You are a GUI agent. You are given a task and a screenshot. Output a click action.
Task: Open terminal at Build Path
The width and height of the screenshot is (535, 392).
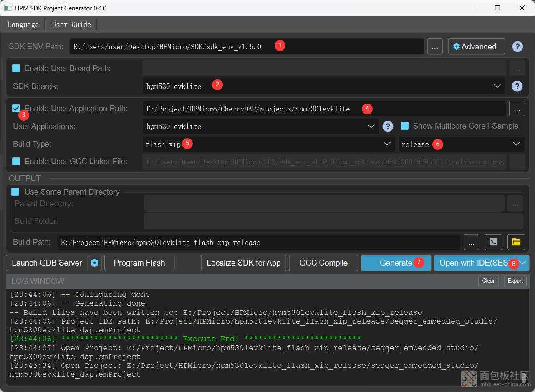click(493, 242)
